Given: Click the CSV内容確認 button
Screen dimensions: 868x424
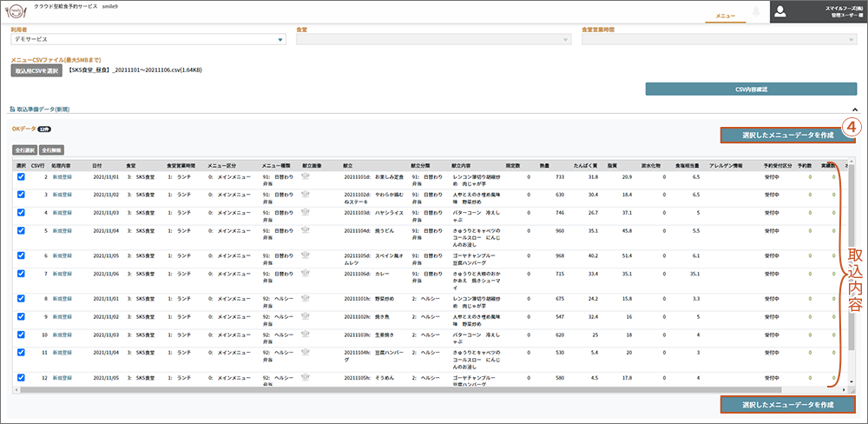Looking at the screenshot, I should 751,89.
